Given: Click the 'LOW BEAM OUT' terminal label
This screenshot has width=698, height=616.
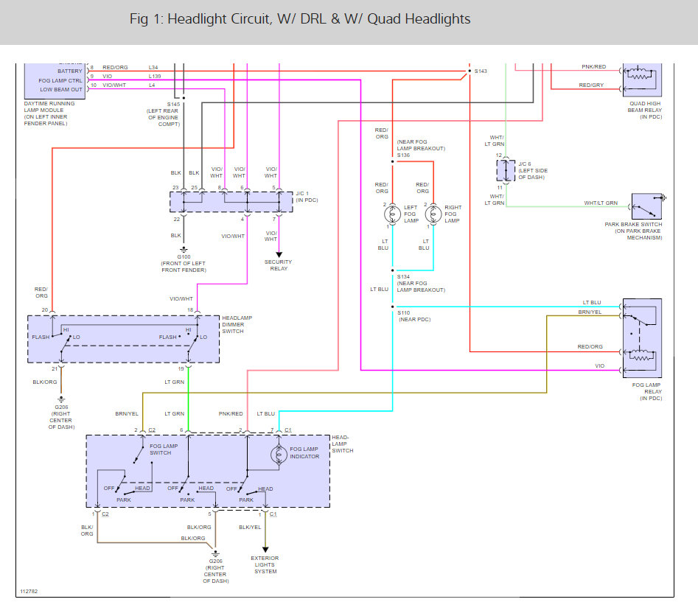Looking at the screenshot, I should point(61,89).
